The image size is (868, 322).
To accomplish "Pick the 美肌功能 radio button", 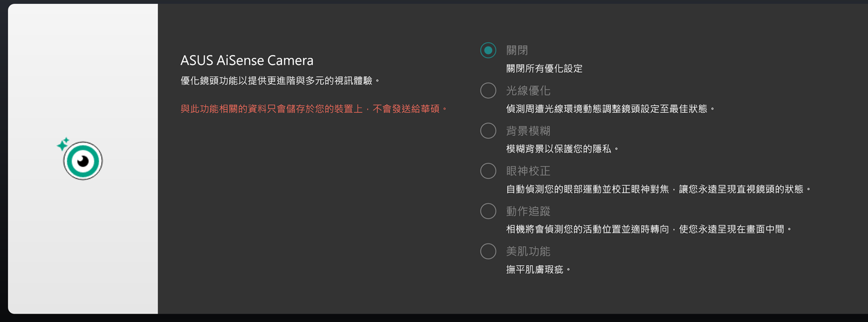I will (488, 251).
